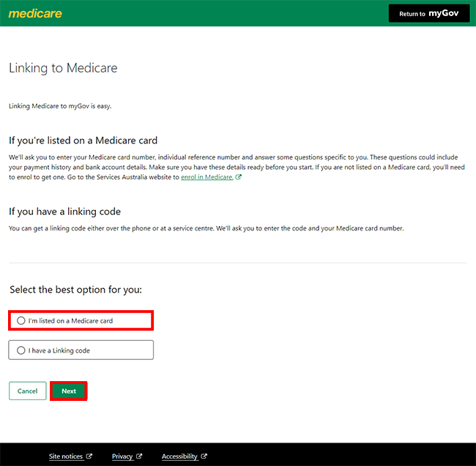
Task: Open the Accessibility footer link
Action: (x=180, y=456)
